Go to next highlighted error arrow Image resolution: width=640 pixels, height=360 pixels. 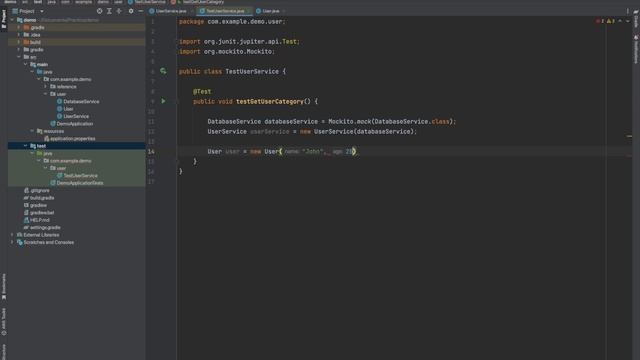click(x=627, y=21)
